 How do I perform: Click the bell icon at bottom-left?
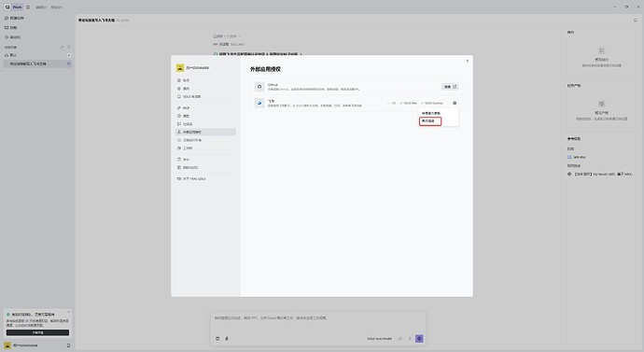tap(68, 345)
